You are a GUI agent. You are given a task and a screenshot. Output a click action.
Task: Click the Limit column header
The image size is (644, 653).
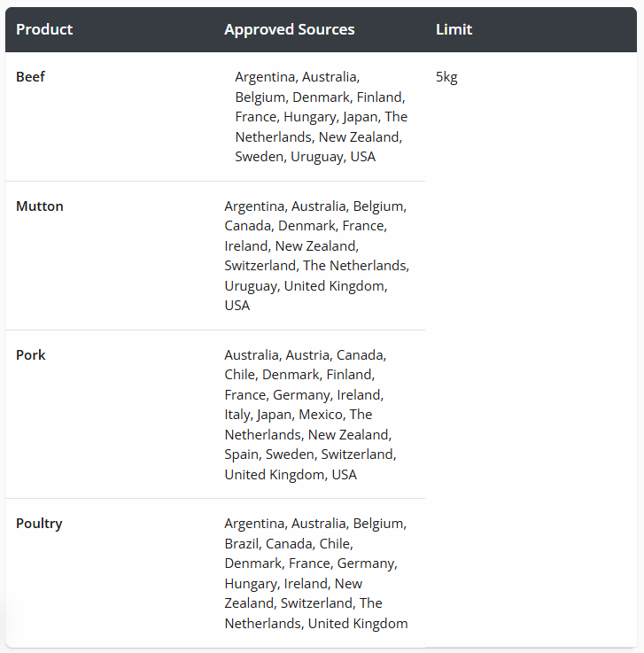click(454, 29)
